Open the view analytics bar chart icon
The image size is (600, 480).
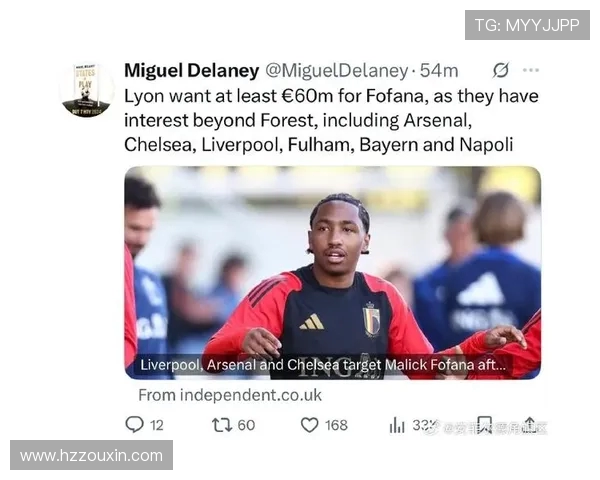click(x=397, y=425)
